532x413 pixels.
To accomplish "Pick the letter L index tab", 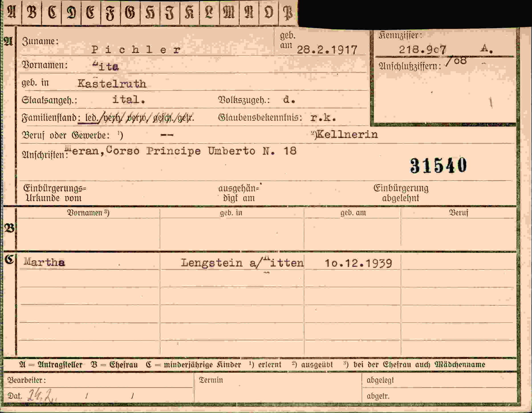I will click(209, 12).
